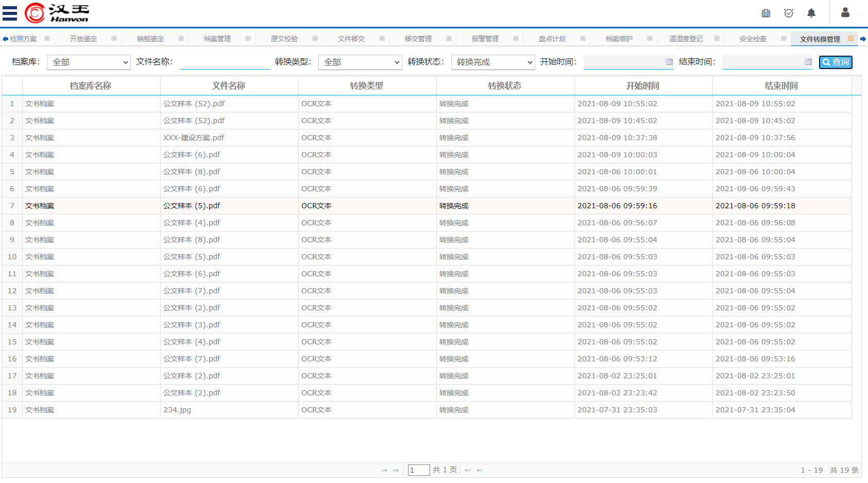This screenshot has height=483, width=868.
Task: Click the user profile icon
Action: 845,13
